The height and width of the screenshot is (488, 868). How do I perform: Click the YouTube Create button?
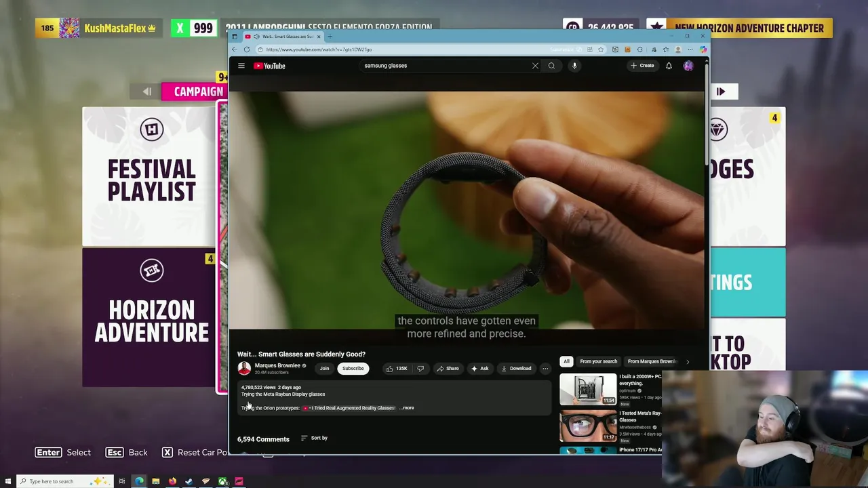click(x=642, y=66)
